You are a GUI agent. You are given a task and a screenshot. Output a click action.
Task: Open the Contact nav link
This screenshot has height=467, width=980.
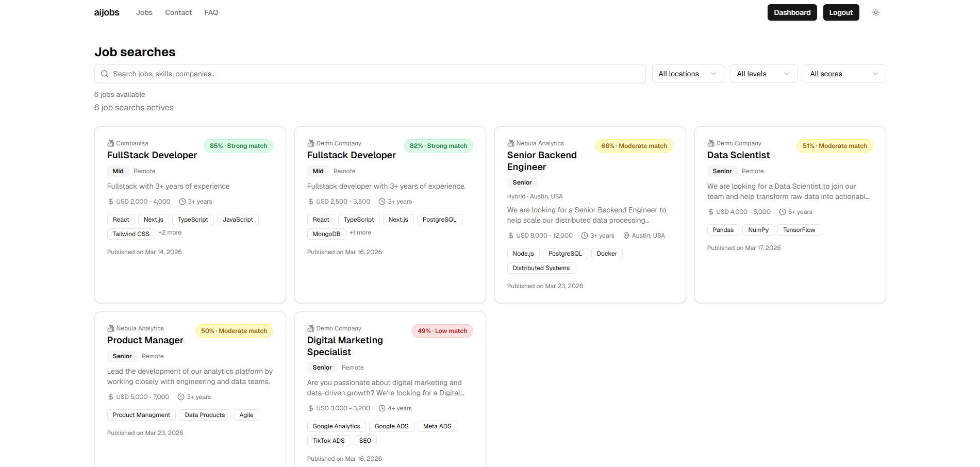(x=178, y=12)
